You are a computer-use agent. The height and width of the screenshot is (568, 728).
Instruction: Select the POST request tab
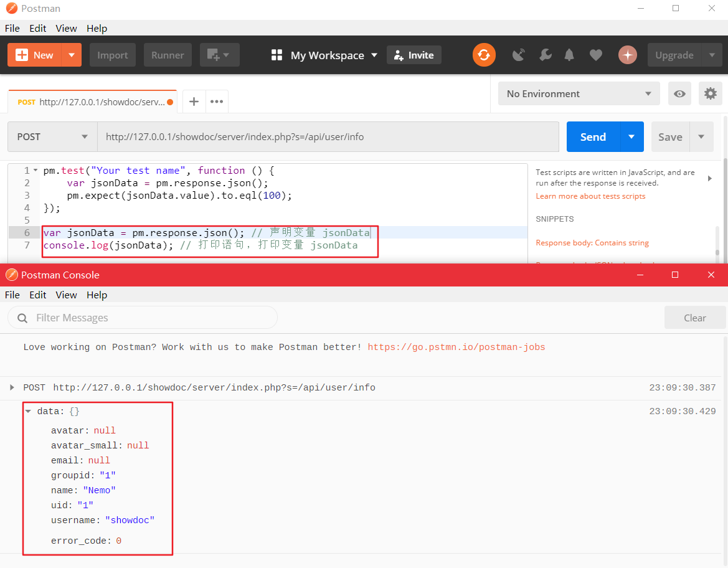(92, 101)
